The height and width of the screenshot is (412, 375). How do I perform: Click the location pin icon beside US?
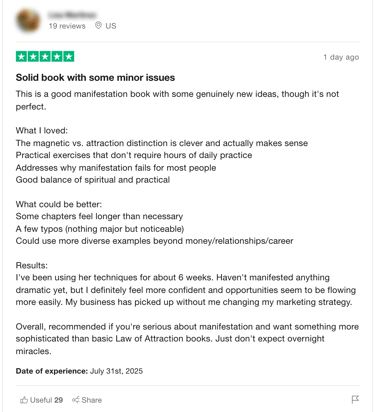98,25
